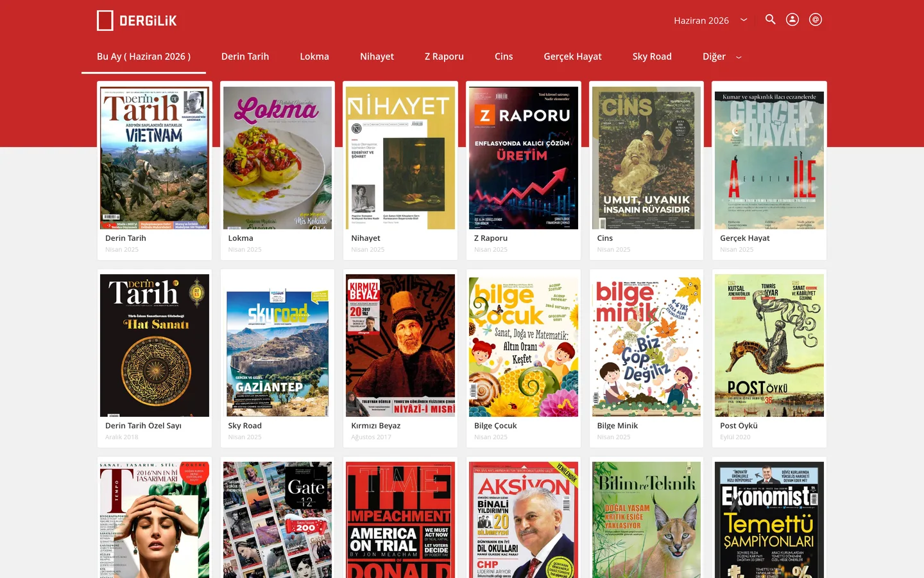The height and width of the screenshot is (578, 924).
Task: Open the Bilge Minik cover
Action: (646, 346)
